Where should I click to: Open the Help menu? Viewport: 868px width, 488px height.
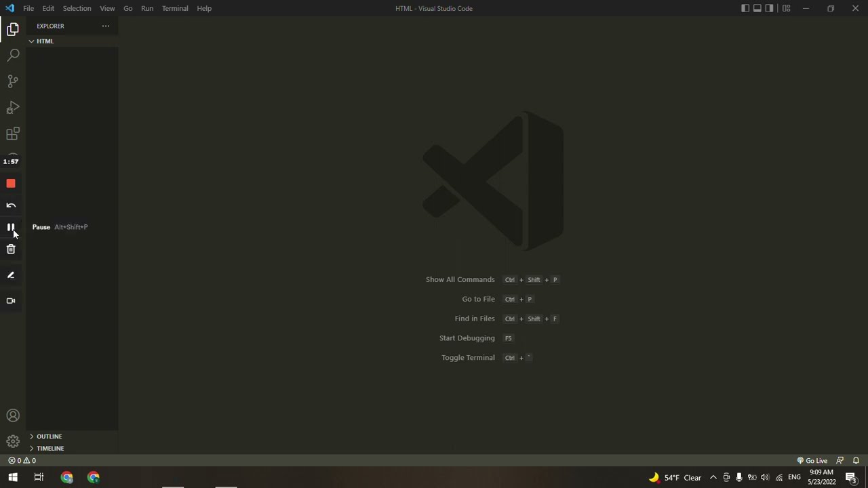point(204,8)
